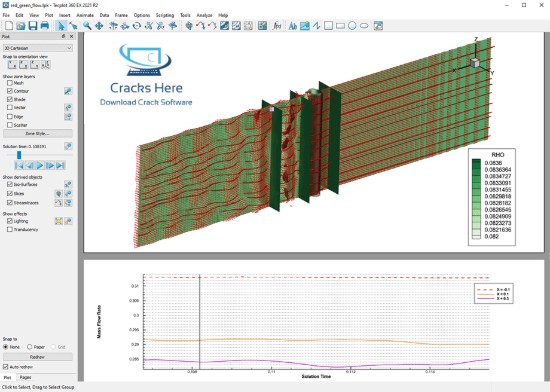Click the New Layout toolbar icon

click(x=9, y=26)
